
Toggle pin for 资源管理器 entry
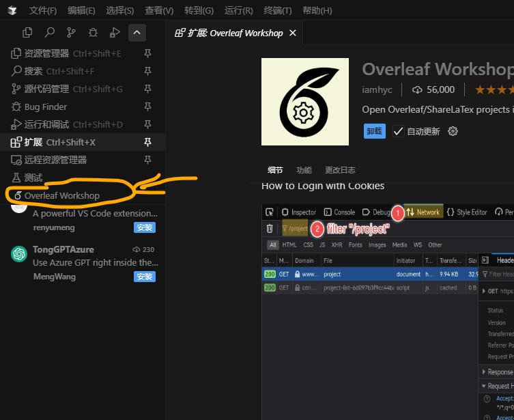[x=148, y=53]
